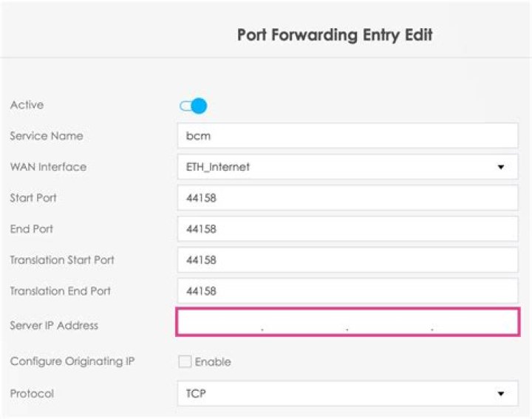Click the Start Port input field
This screenshot has width=532, height=419.
[x=347, y=198]
